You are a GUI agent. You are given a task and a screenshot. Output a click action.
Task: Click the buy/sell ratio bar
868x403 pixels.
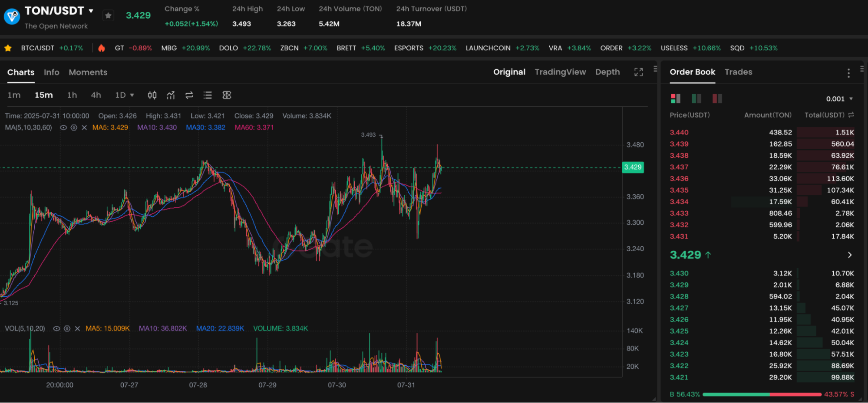[762, 394]
